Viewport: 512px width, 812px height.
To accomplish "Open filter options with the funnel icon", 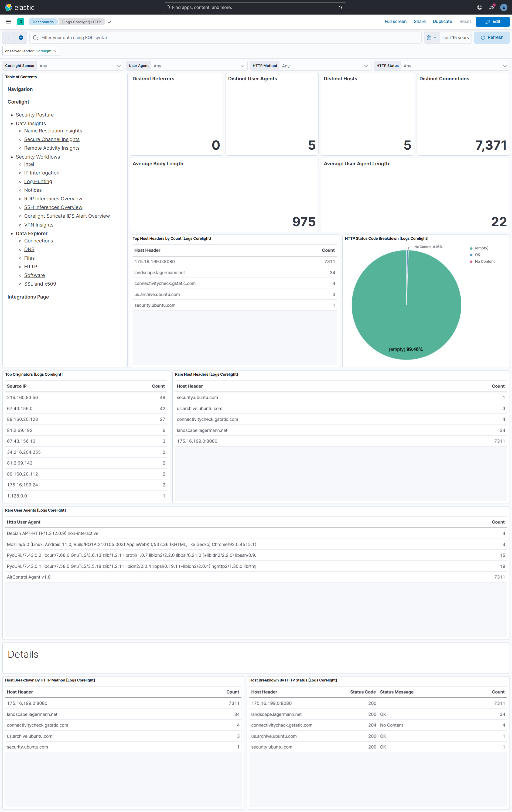I will (8, 37).
